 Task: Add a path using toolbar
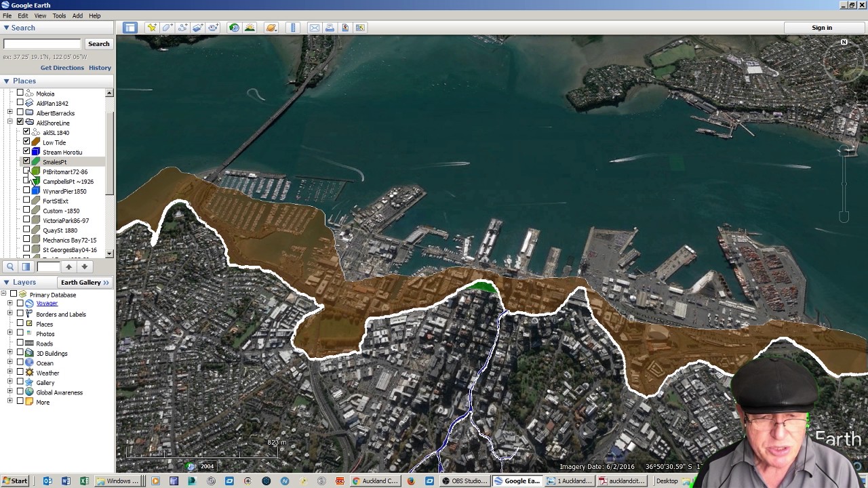point(182,28)
